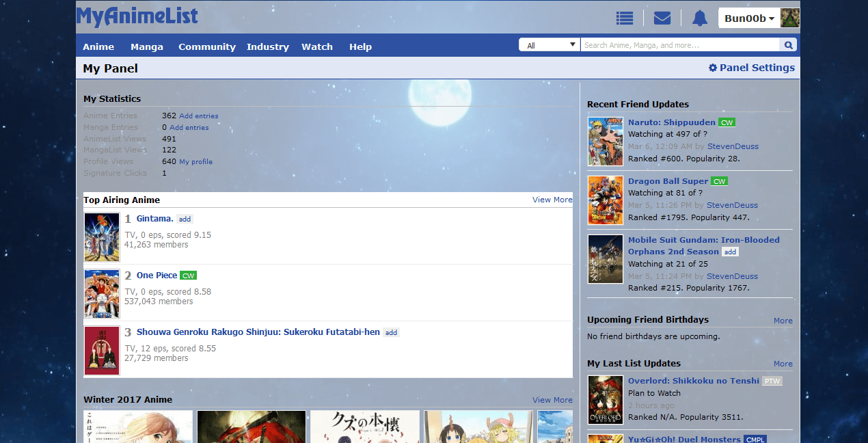Open the notifications bell icon
The height and width of the screenshot is (443, 868).
click(x=699, y=18)
